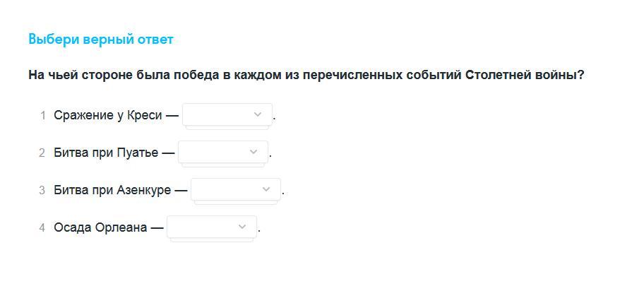644x291 pixels.
Task: Open the answer dropdown for Битва при Азенкуре
Action: 235,189
